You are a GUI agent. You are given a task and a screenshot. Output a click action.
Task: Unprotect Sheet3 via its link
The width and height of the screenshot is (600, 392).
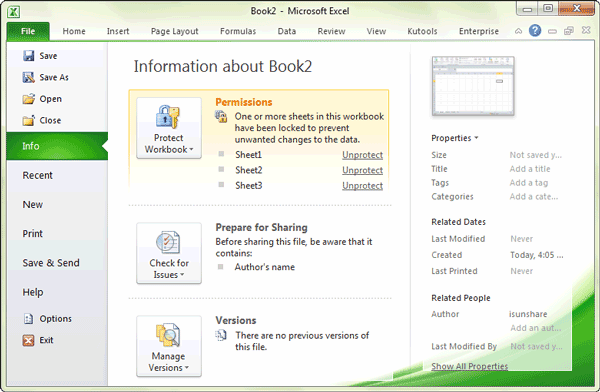point(362,186)
